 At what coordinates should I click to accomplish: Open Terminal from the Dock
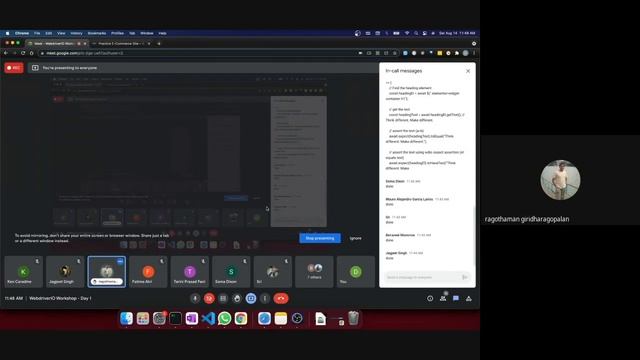coord(176,318)
